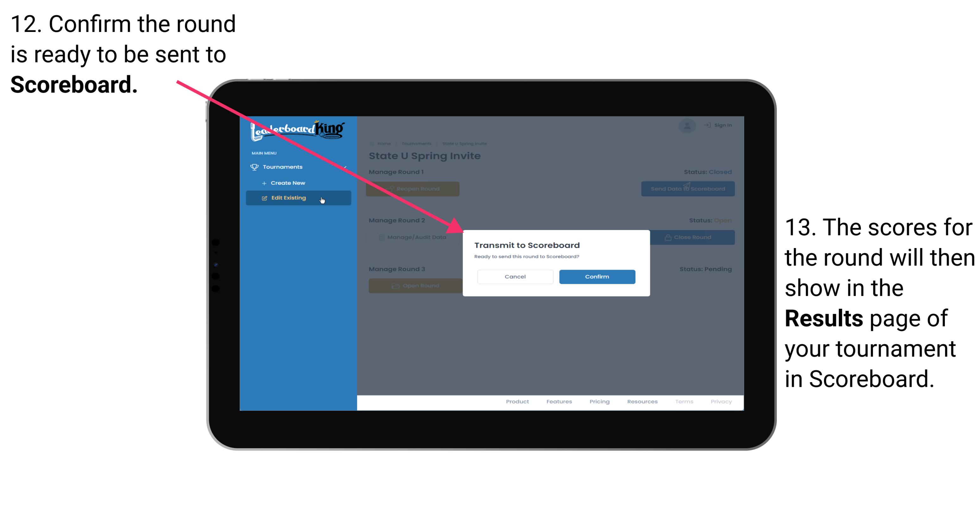Screen dimensions: 980x527
Task: Click the Cancel button in dialog
Action: click(x=515, y=276)
